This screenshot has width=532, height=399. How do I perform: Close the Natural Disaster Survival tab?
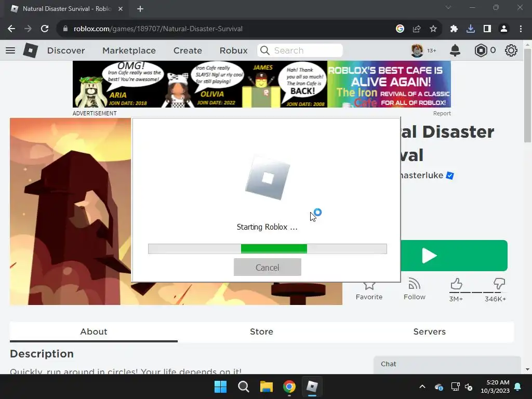pos(121,9)
